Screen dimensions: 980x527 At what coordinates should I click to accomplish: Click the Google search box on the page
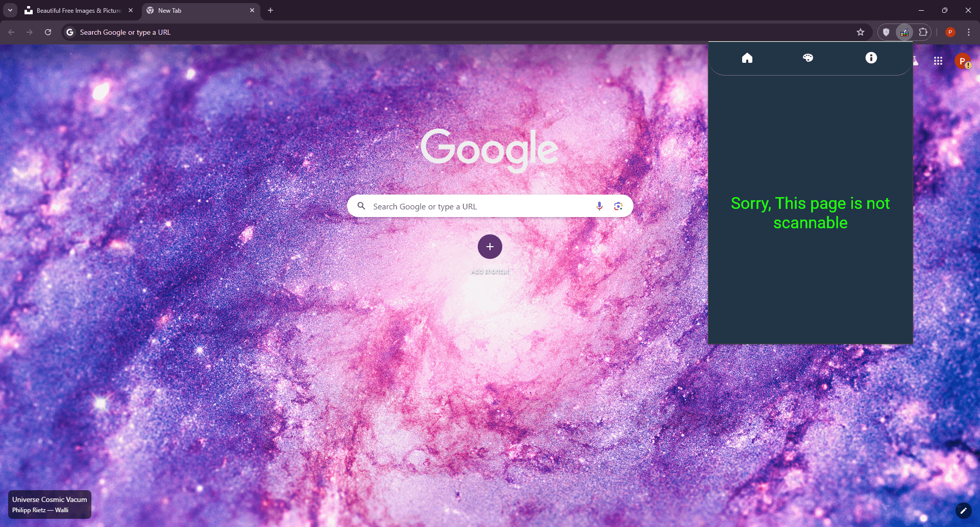tap(490, 206)
